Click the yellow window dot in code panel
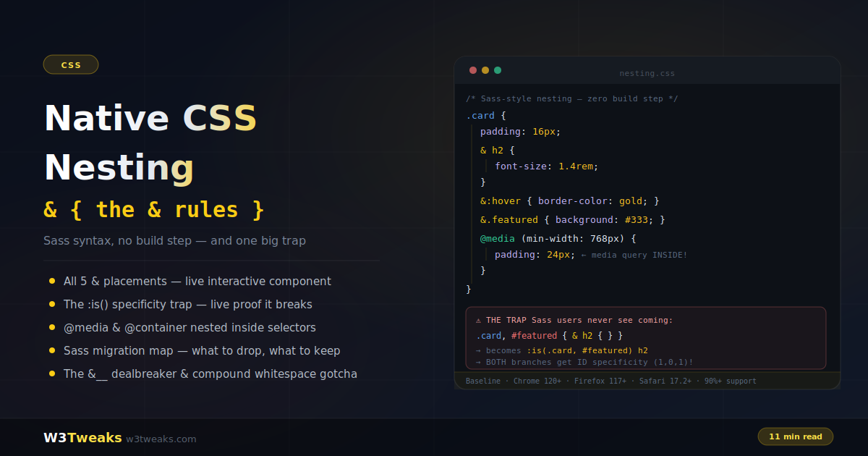The height and width of the screenshot is (456, 868). (x=485, y=70)
